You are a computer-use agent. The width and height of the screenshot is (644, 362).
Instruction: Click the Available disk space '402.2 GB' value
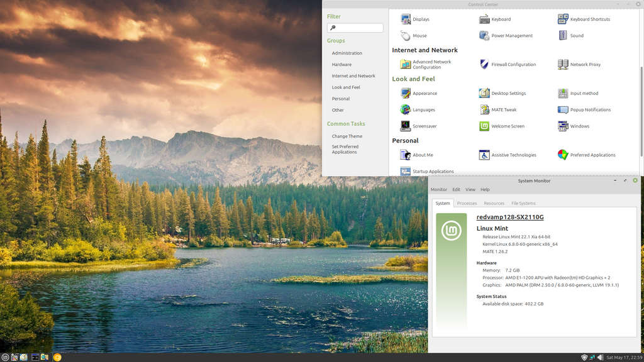click(534, 304)
